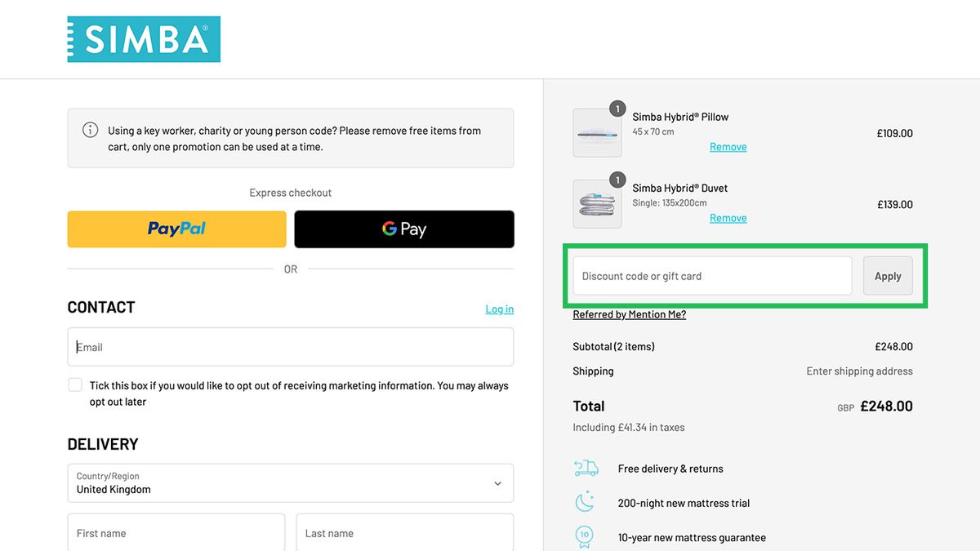The width and height of the screenshot is (980, 551).
Task: Apply the discount code
Action: pyautogui.click(x=888, y=276)
